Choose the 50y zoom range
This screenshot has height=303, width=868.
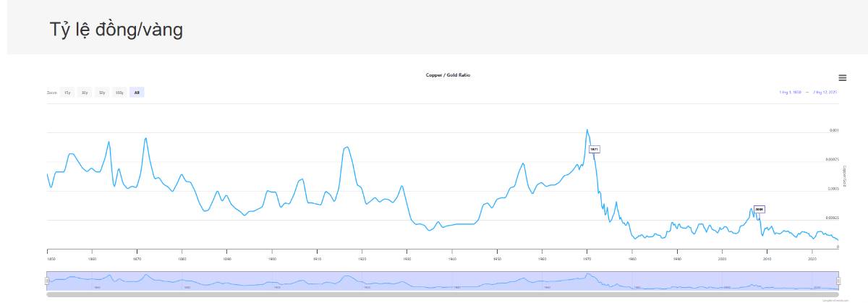[x=102, y=93]
